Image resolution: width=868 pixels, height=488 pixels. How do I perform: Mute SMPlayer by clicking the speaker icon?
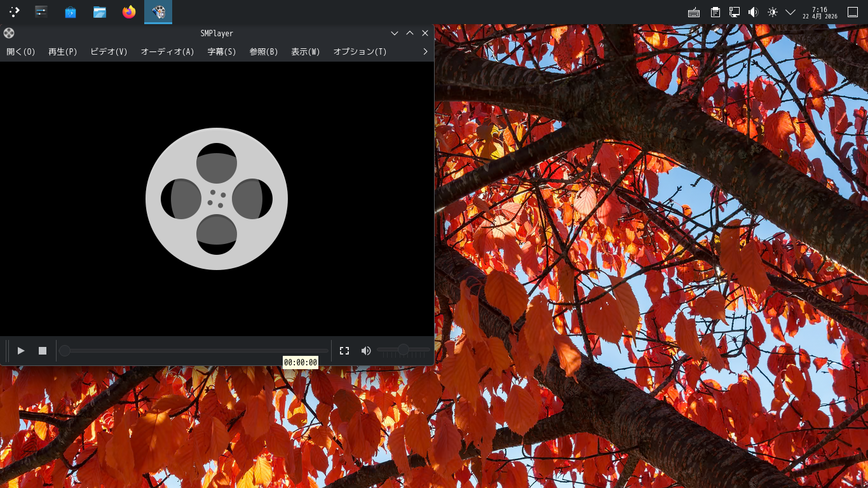366,350
